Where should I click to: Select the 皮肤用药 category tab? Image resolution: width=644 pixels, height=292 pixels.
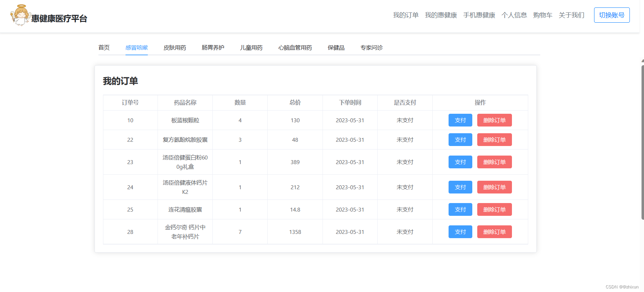coord(175,47)
